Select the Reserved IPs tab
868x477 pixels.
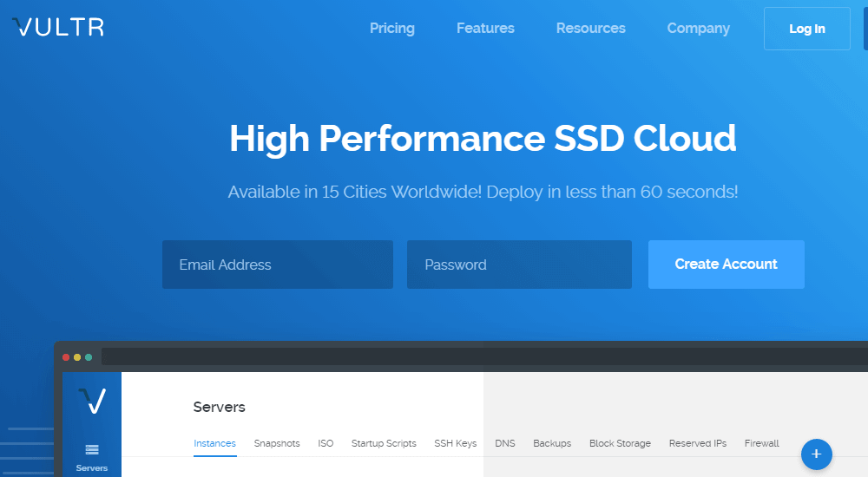coord(698,443)
